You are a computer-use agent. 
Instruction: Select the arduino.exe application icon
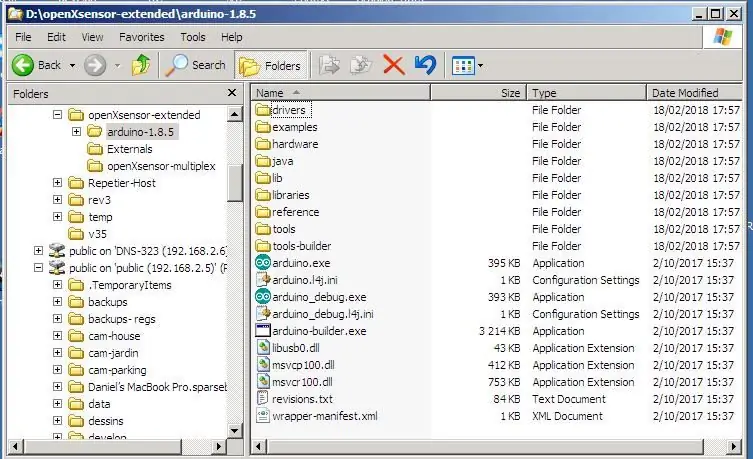coord(263,263)
